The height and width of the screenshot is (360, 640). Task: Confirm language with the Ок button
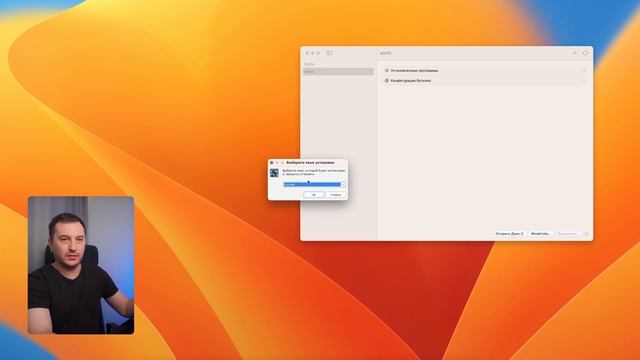click(313, 195)
